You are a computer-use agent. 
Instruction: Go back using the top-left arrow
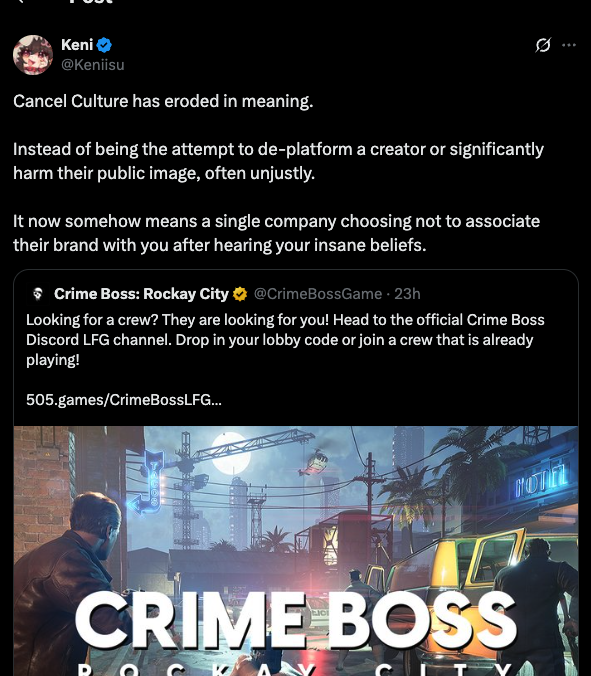pyautogui.click(x=20, y=1)
